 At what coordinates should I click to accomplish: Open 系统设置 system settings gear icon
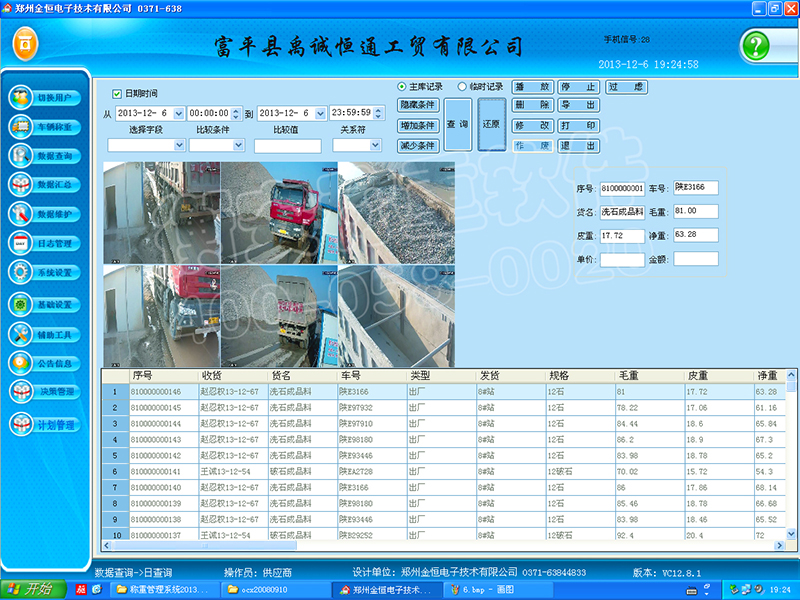pos(23,272)
